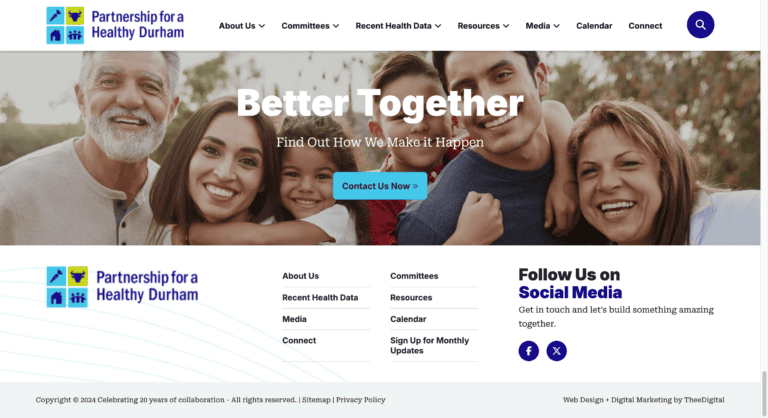Open Sign Up for Monthly Updates link
The width and height of the screenshot is (768, 418).
[429, 345]
